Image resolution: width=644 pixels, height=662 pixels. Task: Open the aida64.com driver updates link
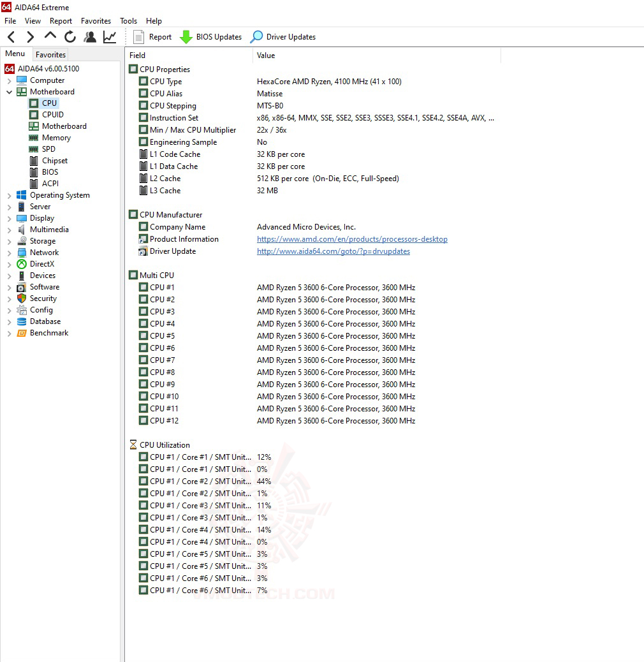333,251
